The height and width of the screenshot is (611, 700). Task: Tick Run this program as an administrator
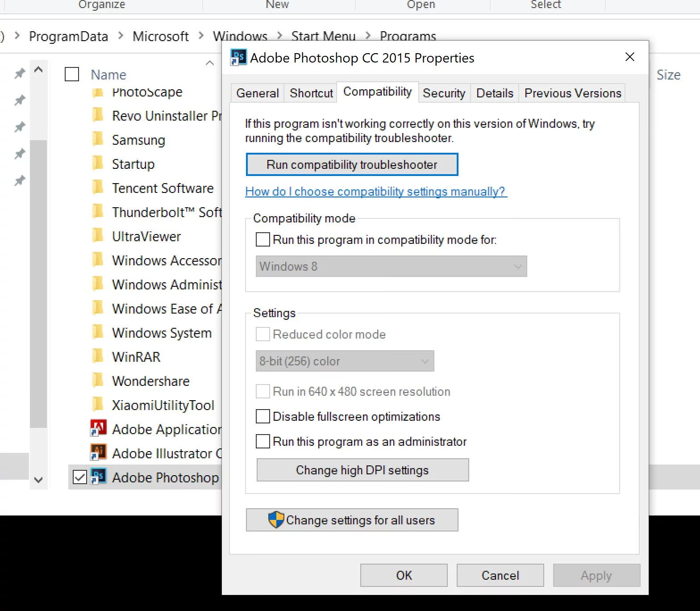coord(263,441)
